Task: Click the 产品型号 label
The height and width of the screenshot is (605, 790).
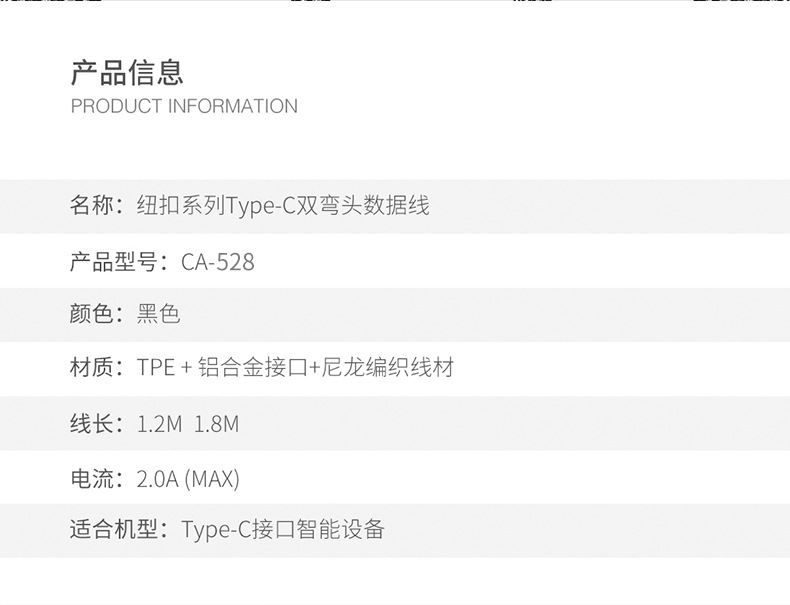Action: [114, 262]
